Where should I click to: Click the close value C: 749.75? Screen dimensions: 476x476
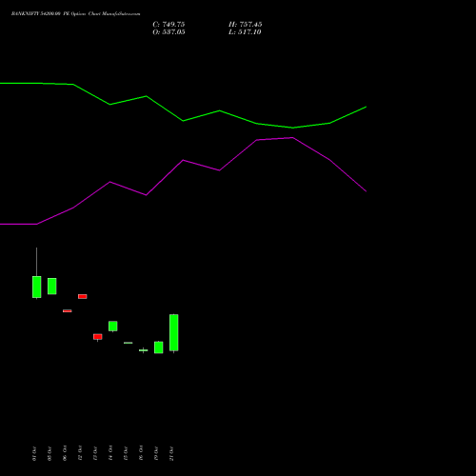pyautogui.click(x=169, y=25)
